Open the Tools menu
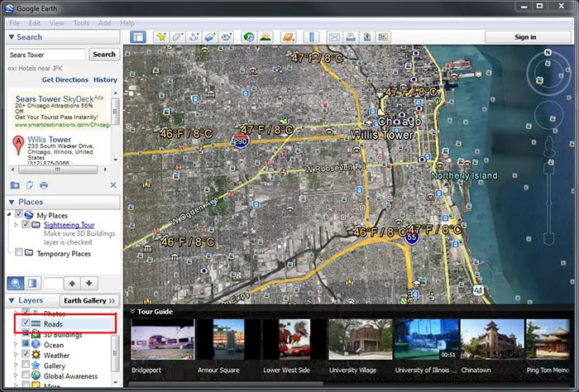Screen dimensions: 579x392 81,23
